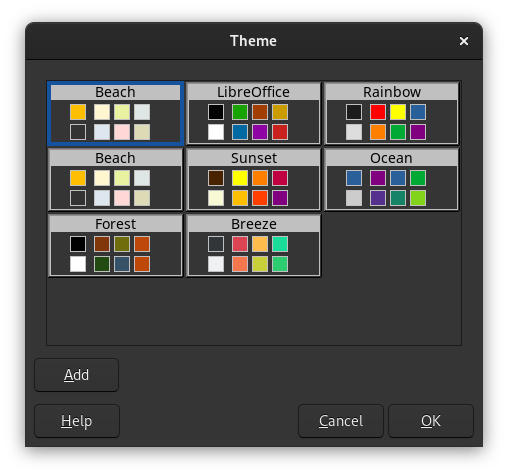Viewport: 508px width, 475px height.
Task: Cancel the Theme dialog
Action: (341, 421)
